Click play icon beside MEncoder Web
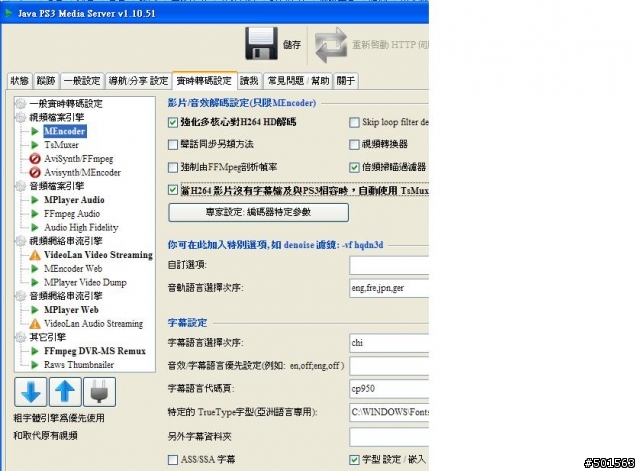The image size is (640, 471). pos(35,269)
